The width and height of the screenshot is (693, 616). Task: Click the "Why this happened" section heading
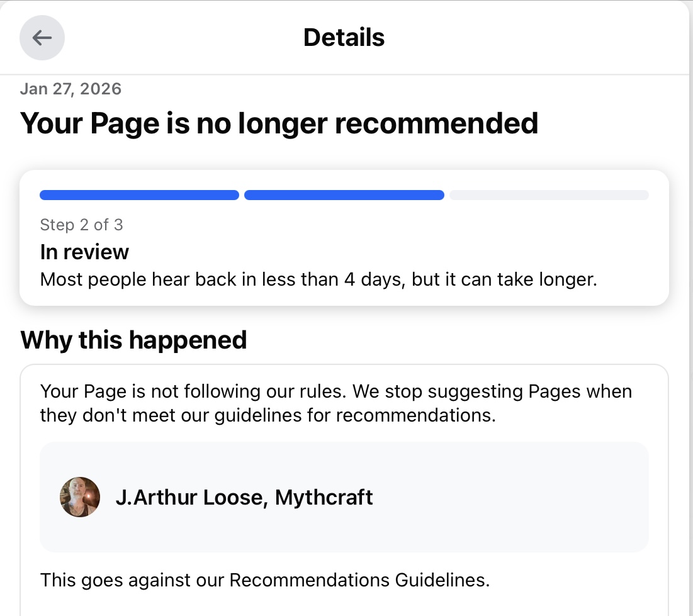click(x=133, y=340)
